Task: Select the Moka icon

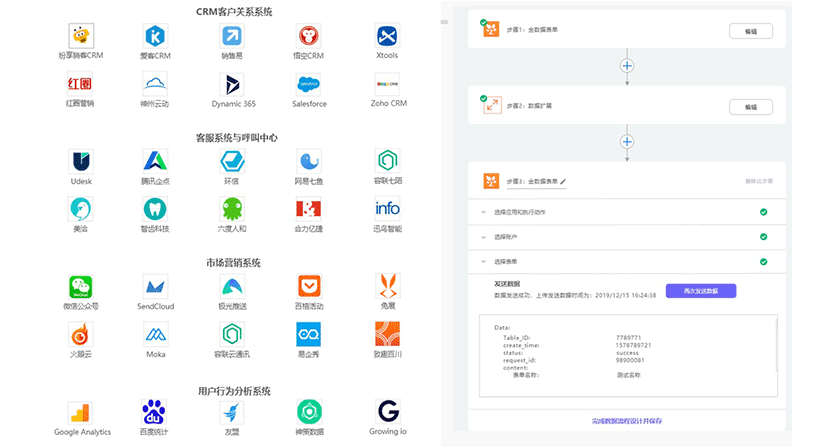Action: [x=156, y=334]
